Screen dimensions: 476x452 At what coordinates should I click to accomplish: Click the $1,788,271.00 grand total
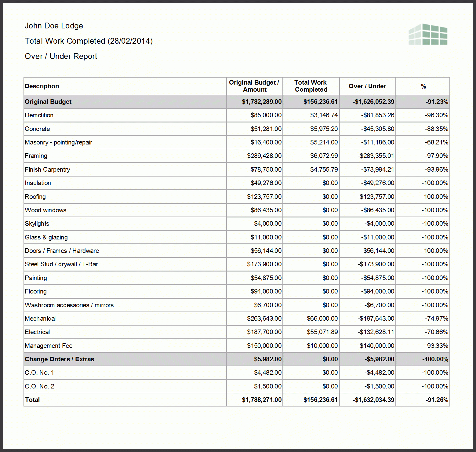click(x=262, y=400)
